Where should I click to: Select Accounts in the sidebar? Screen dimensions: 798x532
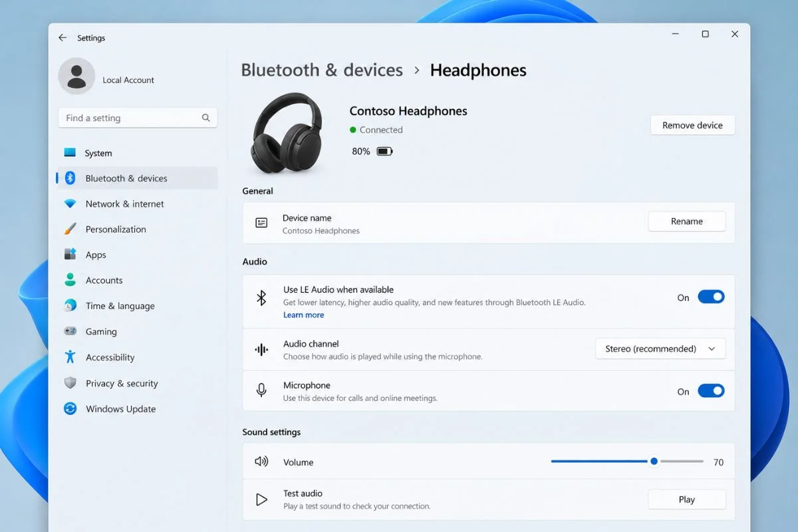[137, 281]
